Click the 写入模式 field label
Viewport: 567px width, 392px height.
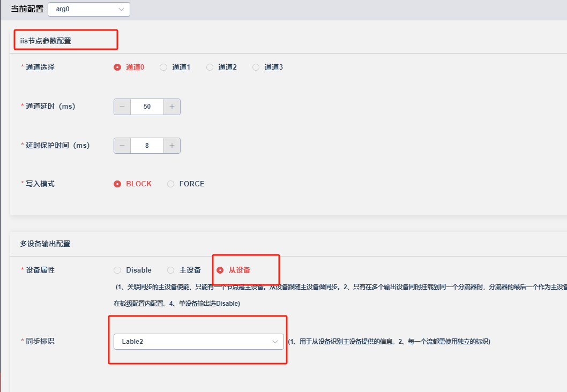40,184
